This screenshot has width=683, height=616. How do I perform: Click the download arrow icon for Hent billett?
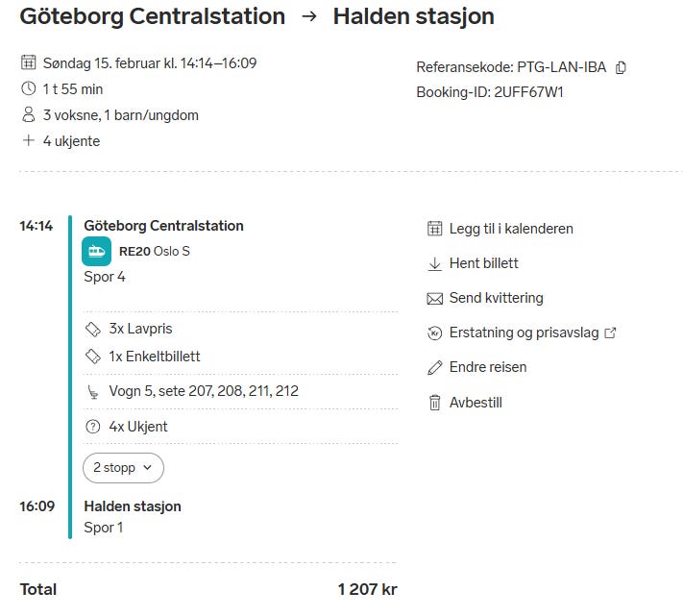434,263
